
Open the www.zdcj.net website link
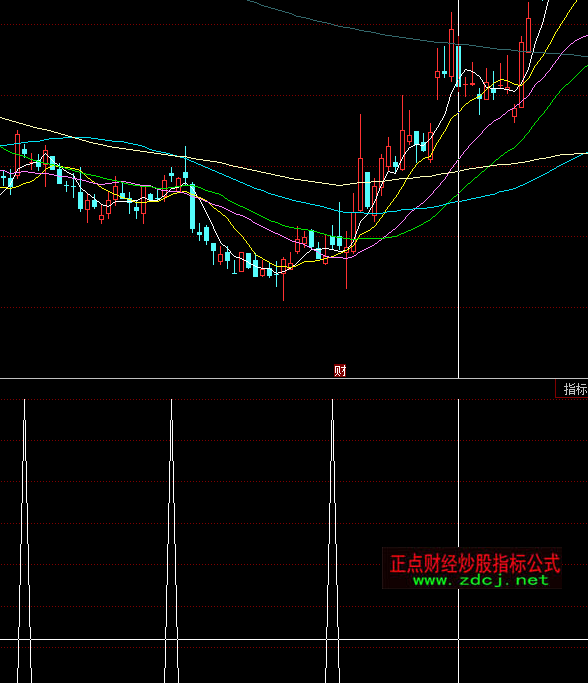tap(480, 580)
